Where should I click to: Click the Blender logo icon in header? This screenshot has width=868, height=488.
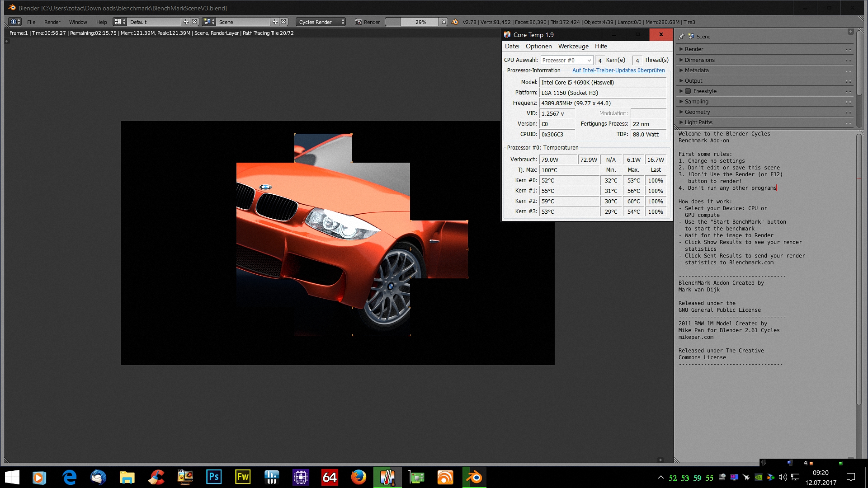click(x=455, y=22)
